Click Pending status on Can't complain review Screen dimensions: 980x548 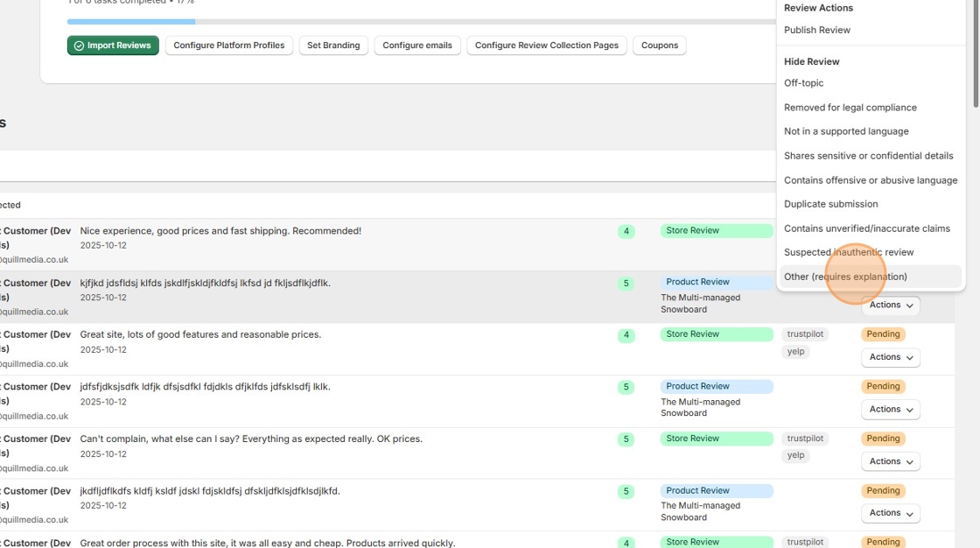[883, 439]
